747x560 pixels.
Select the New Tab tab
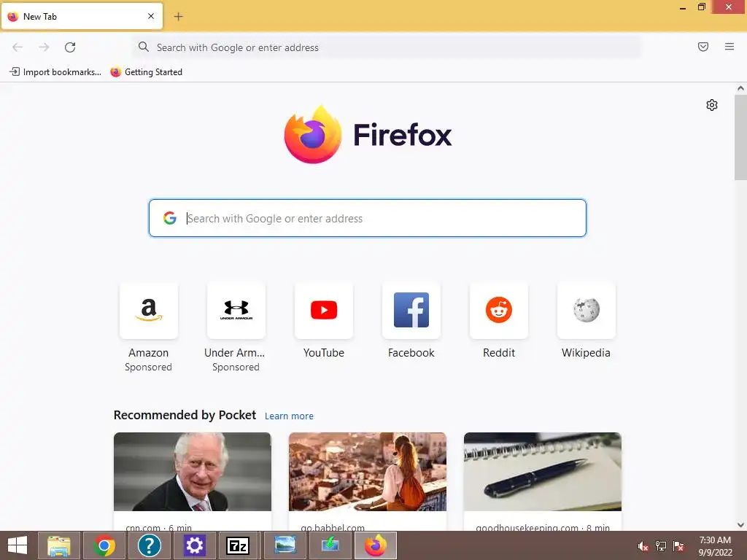coord(82,17)
